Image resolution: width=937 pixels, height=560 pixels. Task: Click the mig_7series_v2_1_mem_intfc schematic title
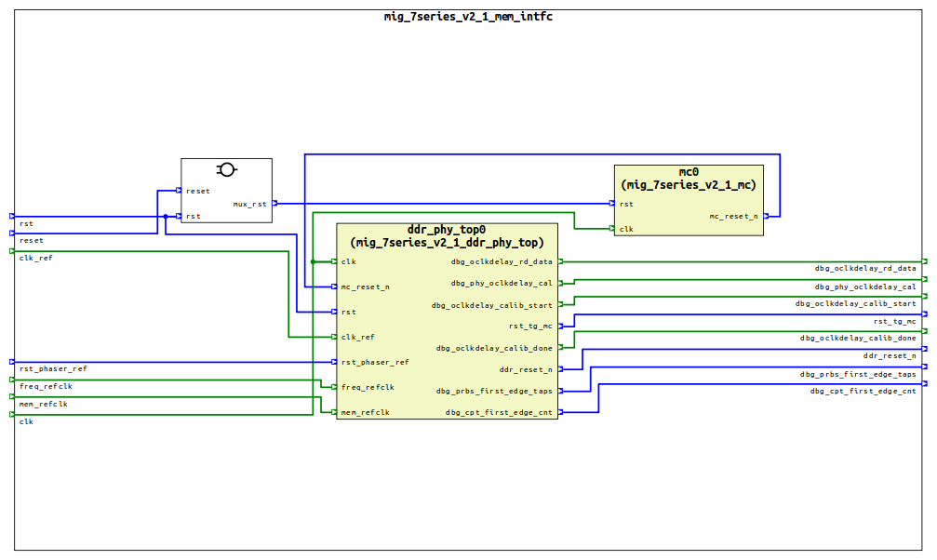click(x=468, y=16)
